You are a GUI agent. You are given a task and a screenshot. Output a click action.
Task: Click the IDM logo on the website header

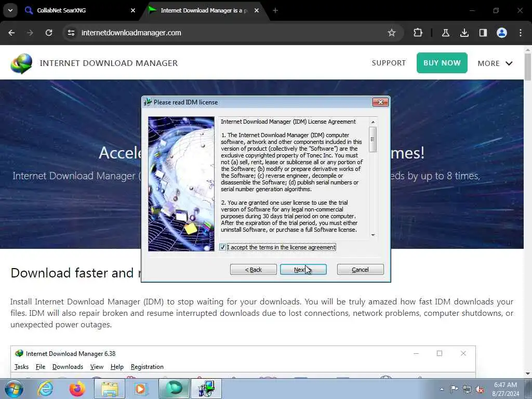21,63
